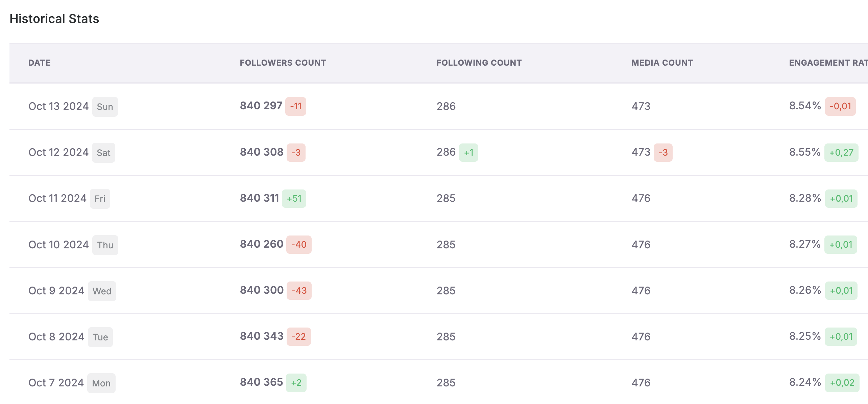Image resolution: width=868 pixels, height=404 pixels.
Task: Click the +1 following change badge
Action: coord(468,153)
